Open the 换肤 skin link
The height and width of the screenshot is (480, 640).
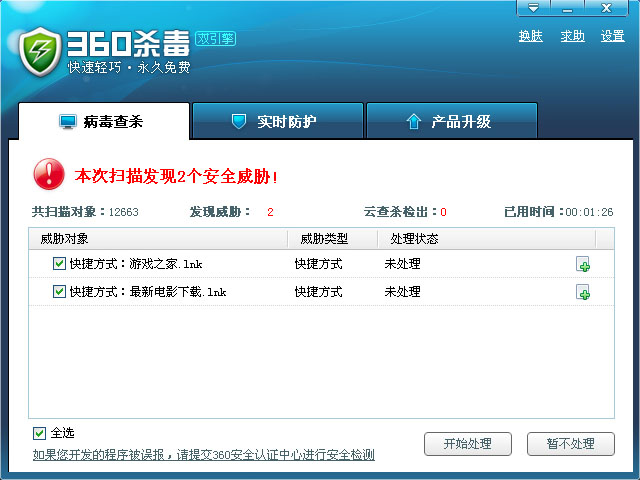click(531, 36)
